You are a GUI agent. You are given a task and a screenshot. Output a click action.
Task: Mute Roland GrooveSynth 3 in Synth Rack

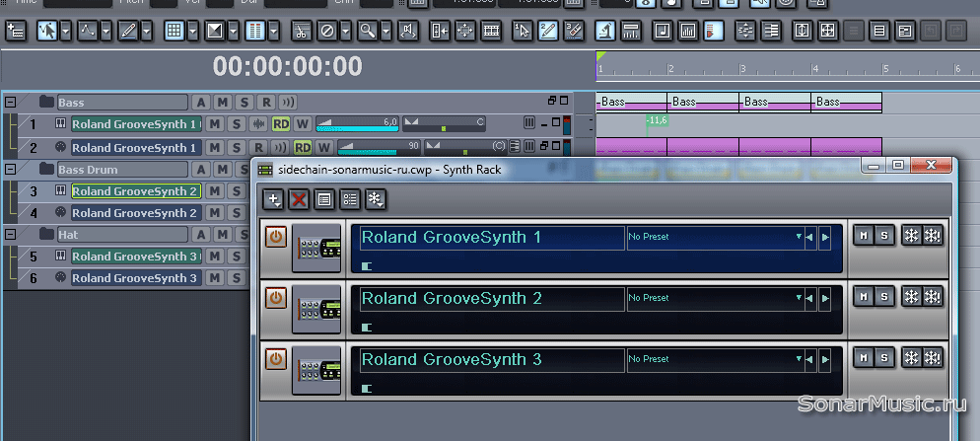pyautogui.click(x=864, y=357)
